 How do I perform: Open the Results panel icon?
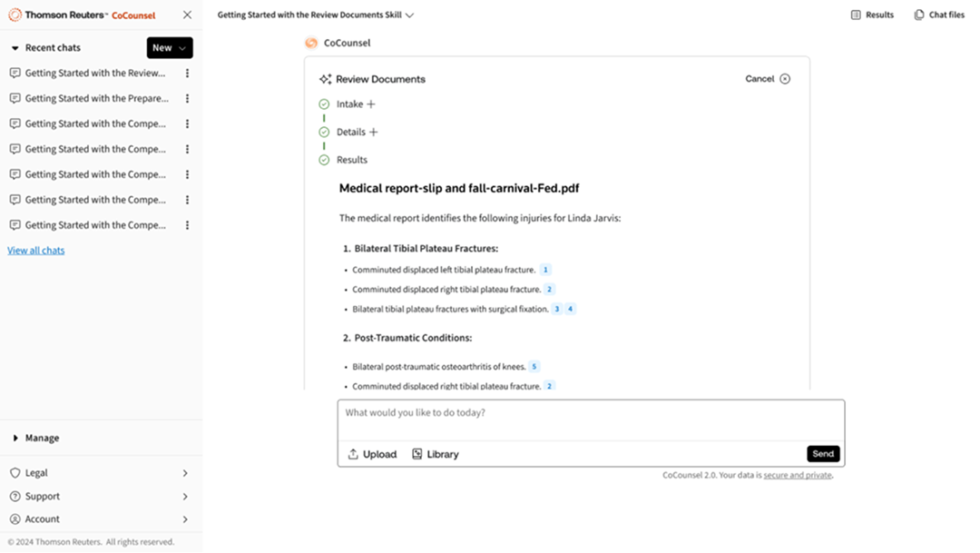click(x=856, y=15)
